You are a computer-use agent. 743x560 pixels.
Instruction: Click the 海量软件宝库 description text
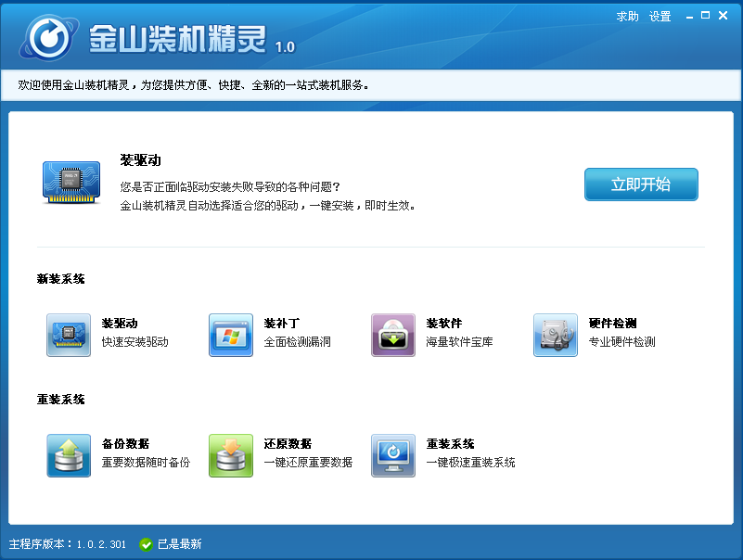click(x=459, y=341)
